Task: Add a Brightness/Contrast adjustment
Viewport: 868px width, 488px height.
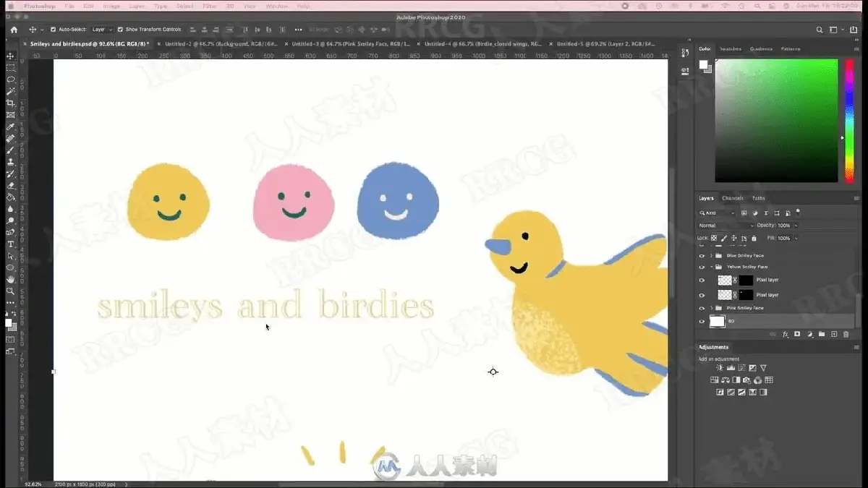Action: point(720,368)
